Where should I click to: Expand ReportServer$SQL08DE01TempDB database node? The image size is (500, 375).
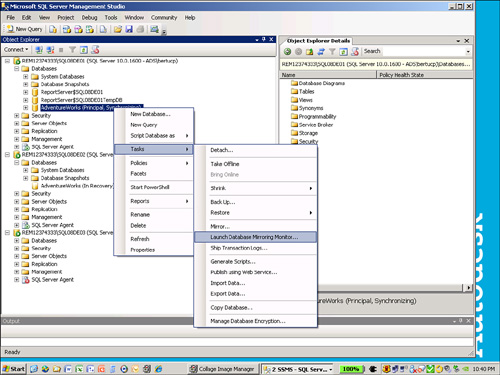[26, 100]
